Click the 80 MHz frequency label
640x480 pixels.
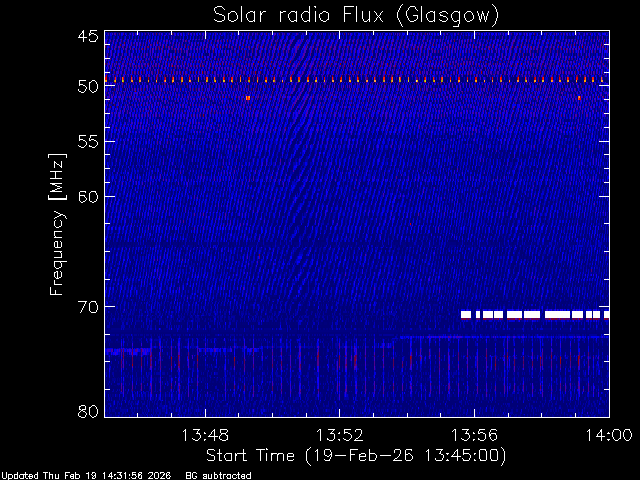[88, 411]
